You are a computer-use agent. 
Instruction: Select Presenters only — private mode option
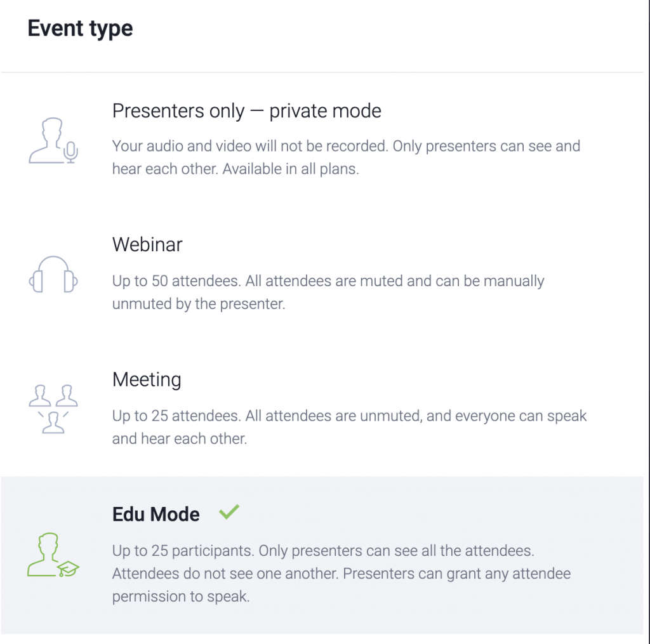247,111
